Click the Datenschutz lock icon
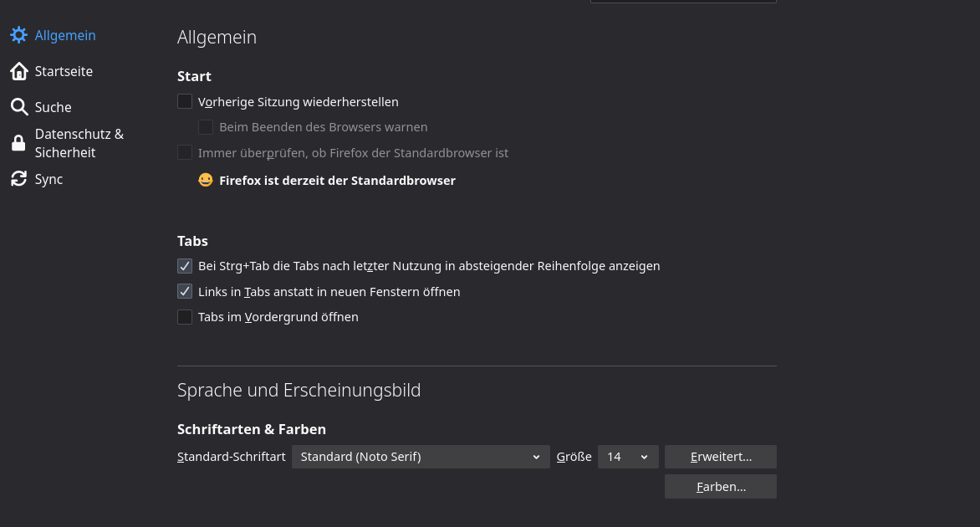This screenshot has height=527, width=980. click(x=18, y=143)
